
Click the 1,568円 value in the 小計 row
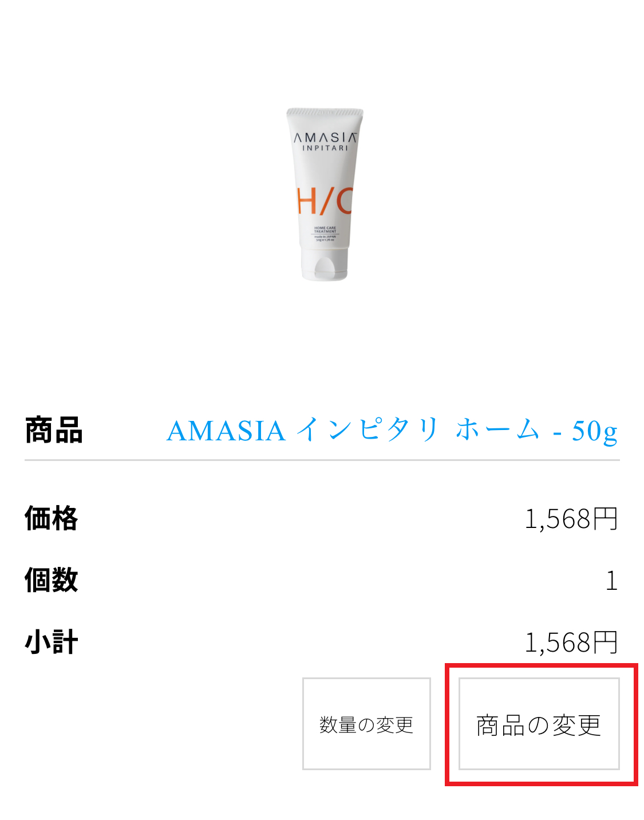(571, 642)
